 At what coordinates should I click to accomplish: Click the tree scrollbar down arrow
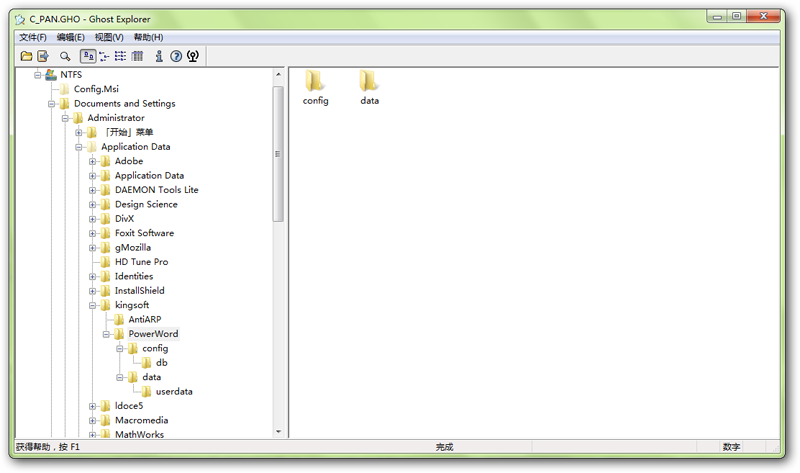coord(278,432)
